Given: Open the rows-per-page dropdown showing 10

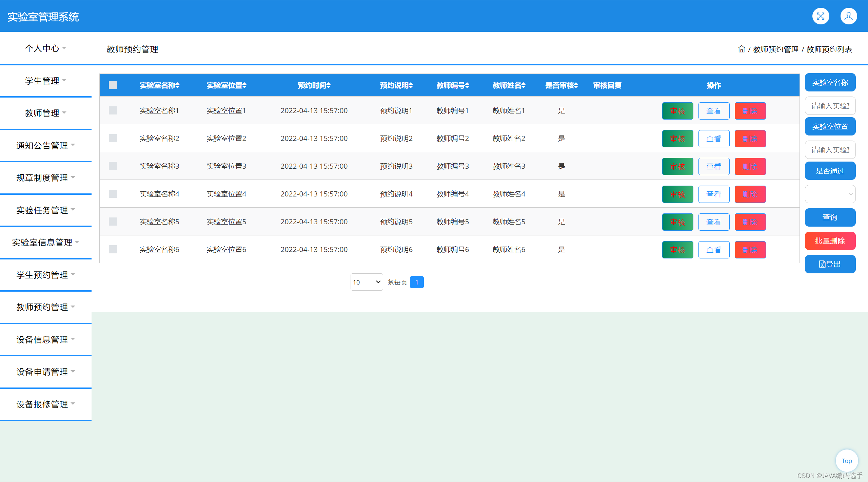Looking at the screenshot, I should [x=367, y=282].
